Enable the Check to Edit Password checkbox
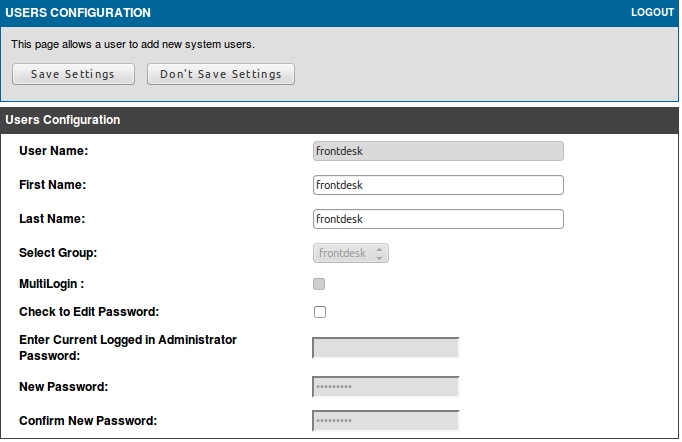Screen dimensions: 682x442 [320, 312]
